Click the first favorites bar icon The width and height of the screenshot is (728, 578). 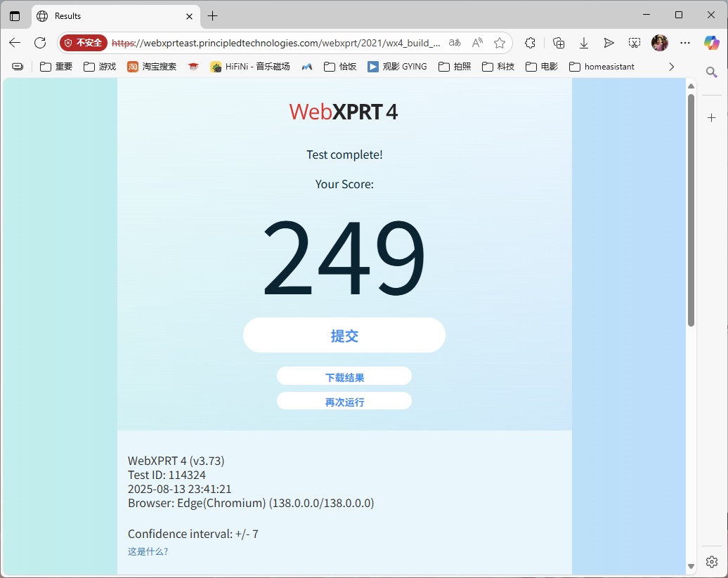[x=17, y=67]
